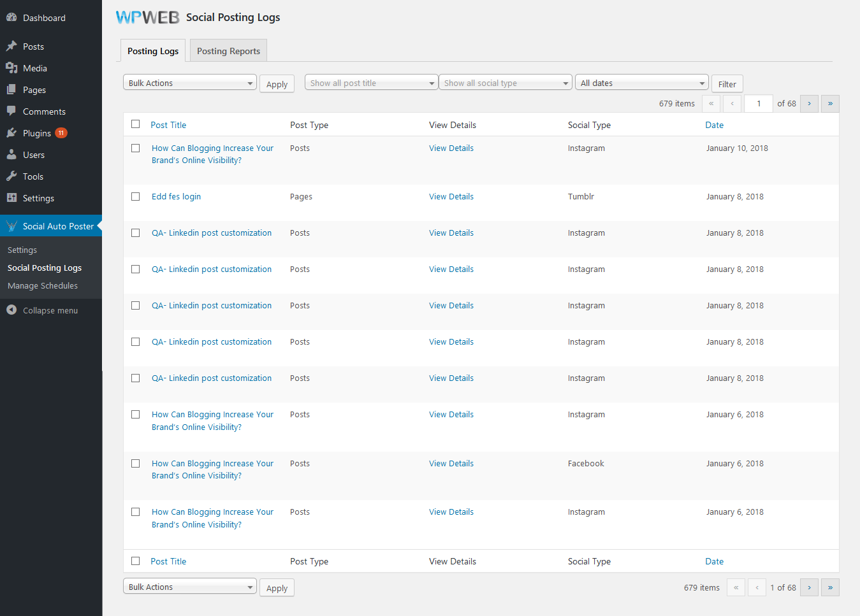Open the All dates filter dropdown

click(641, 83)
